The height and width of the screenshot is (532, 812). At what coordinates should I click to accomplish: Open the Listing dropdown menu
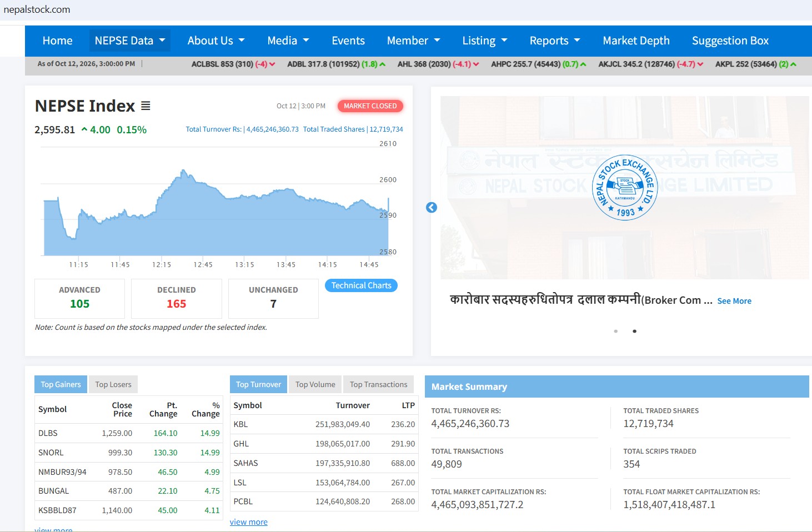coord(485,41)
